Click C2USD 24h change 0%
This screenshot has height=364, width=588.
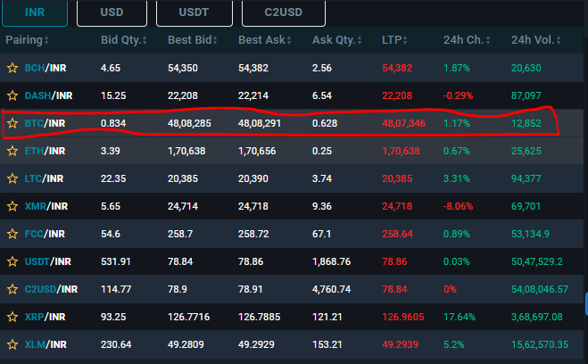(x=450, y=289)
